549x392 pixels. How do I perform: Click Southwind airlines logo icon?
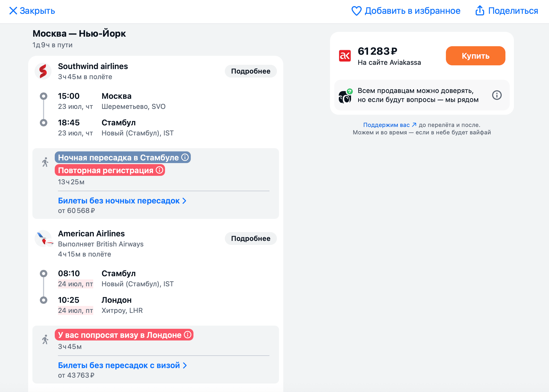pyautogui.click(x=43, y=71)
